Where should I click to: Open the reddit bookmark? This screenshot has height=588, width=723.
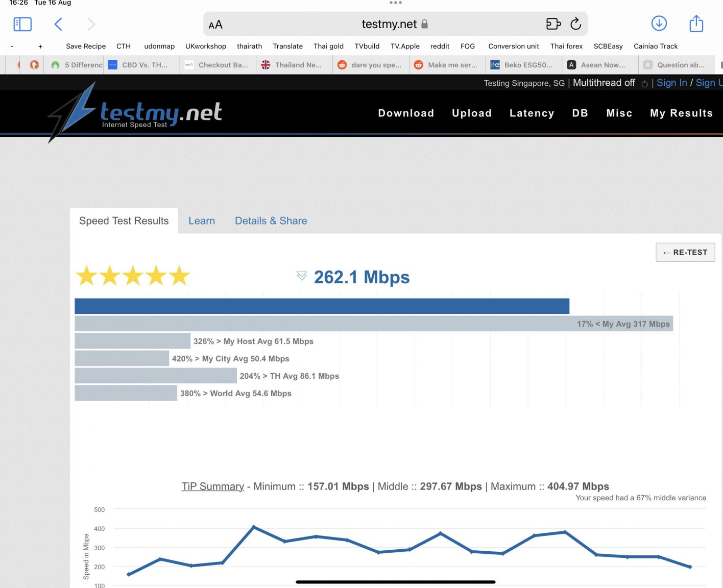(440, 46)
